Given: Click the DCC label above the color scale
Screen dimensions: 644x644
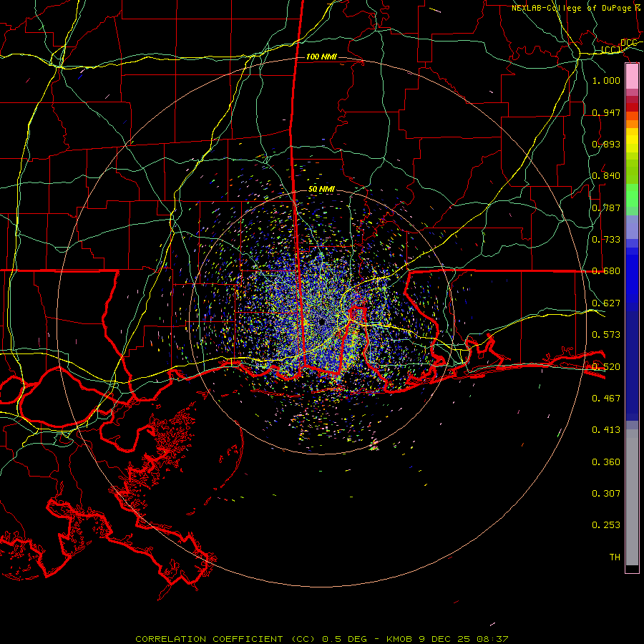Looking at the screenshot, I should pos(628,43).
